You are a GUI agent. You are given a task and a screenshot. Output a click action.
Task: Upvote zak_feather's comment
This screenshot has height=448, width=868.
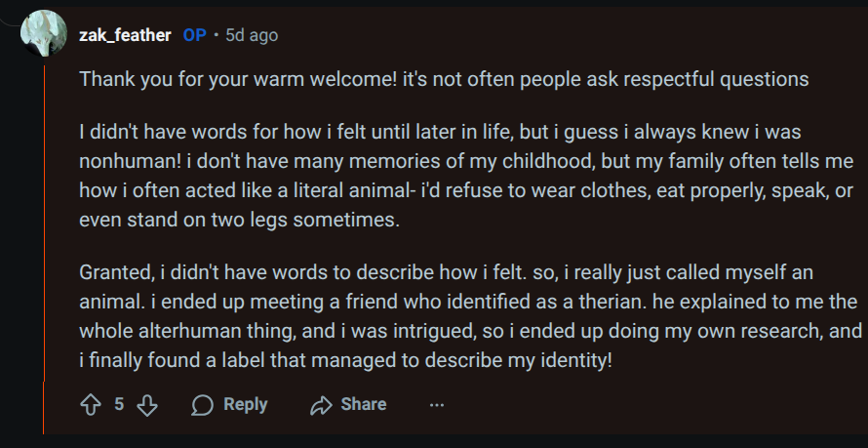click(x=91, y=404)
